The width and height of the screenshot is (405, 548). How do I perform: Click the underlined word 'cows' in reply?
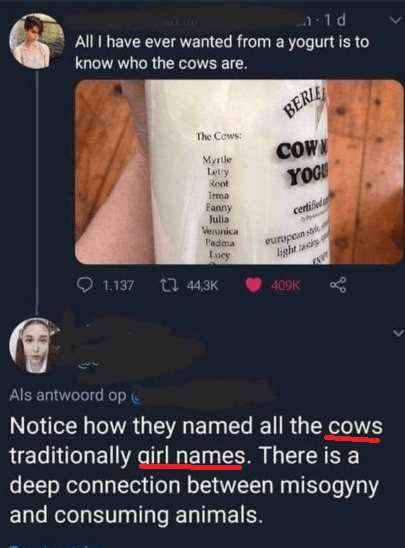pos(354,426)
